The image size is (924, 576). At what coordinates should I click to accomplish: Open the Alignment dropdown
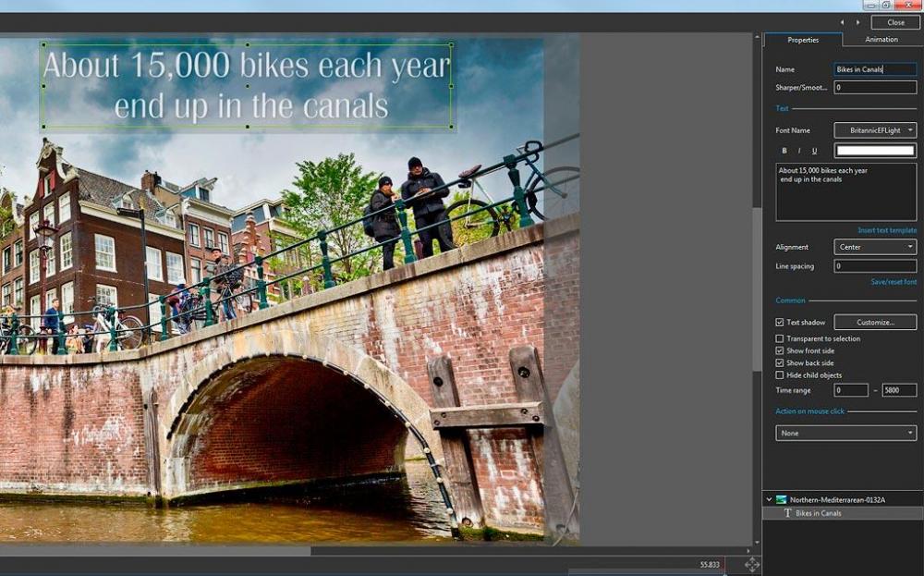(875, 247)
